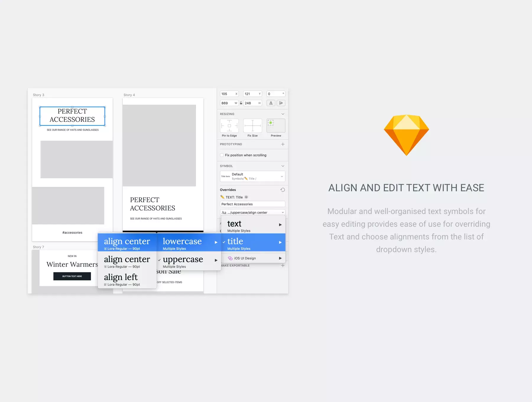This screenshot has height=402, width=532.
Task: Reset overrides with the circular arrow icon
Action: point(283,190)
